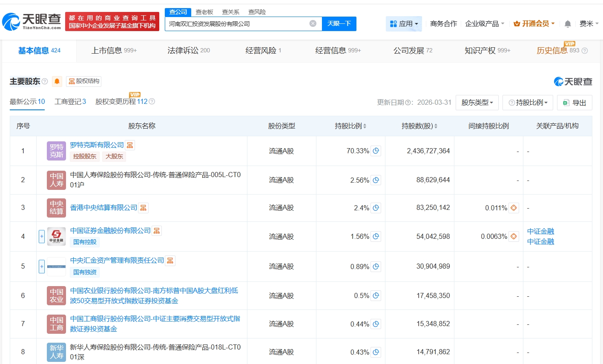Click the pie chart icon next to 0.43%
Screen dimensions: 603x364
click(376, 352)
